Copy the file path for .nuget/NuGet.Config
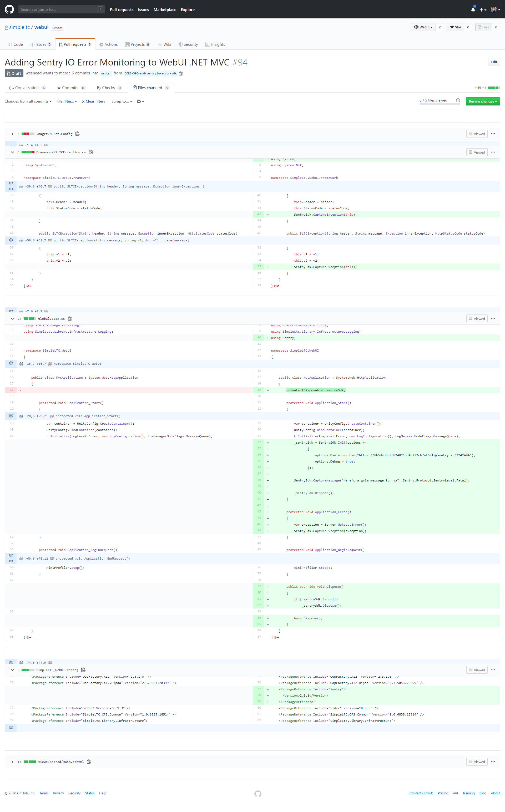 click(x=78, y=134)
